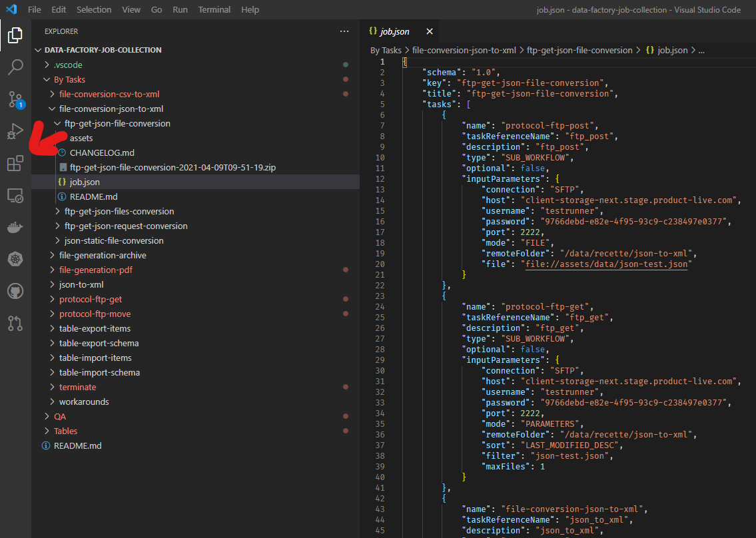Open Run and Debug view

click(x=15, y=131)
